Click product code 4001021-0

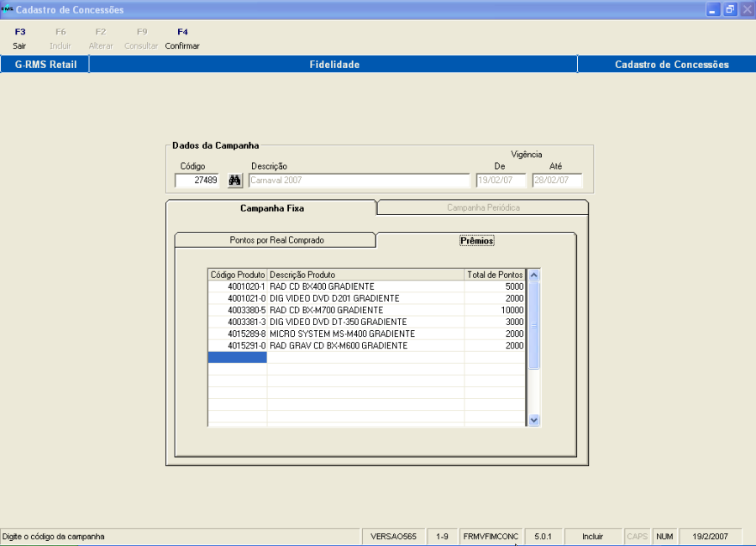click(246, 298)
